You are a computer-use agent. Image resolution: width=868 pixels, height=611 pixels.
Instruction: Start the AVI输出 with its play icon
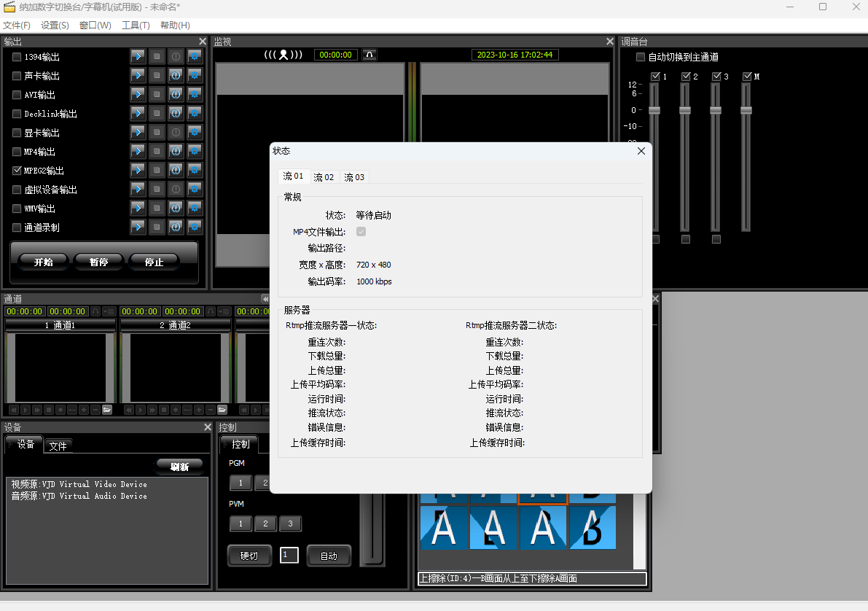click(138, 94)
